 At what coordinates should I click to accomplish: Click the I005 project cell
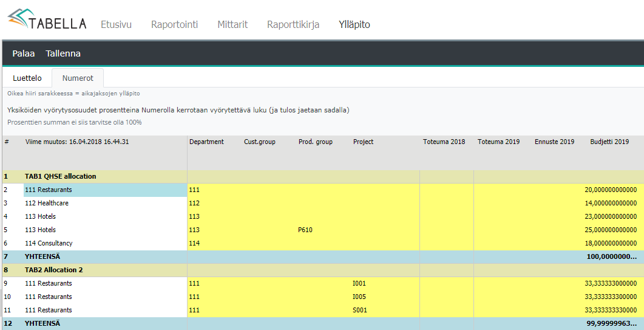click(359, 297)
